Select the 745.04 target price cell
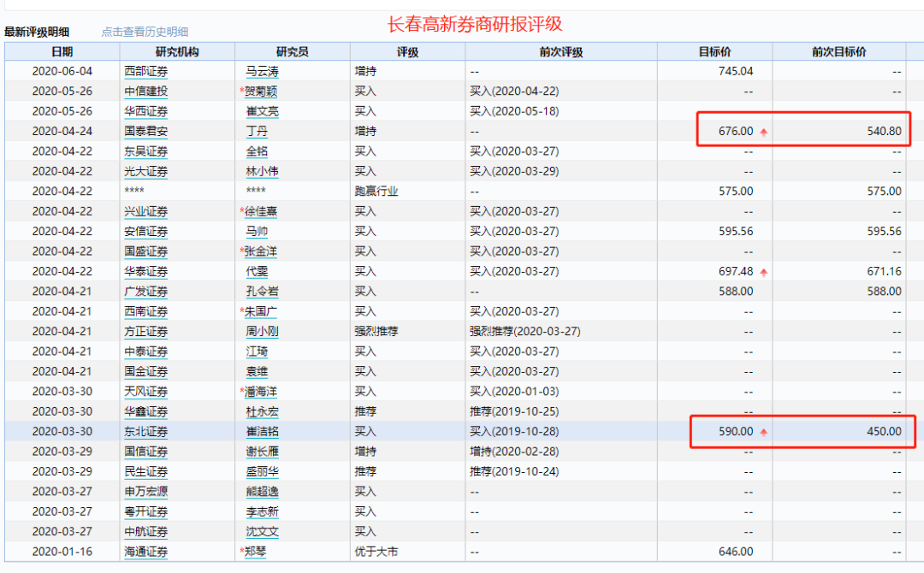Viewport: 924px width, 573px height. (736, 71)
